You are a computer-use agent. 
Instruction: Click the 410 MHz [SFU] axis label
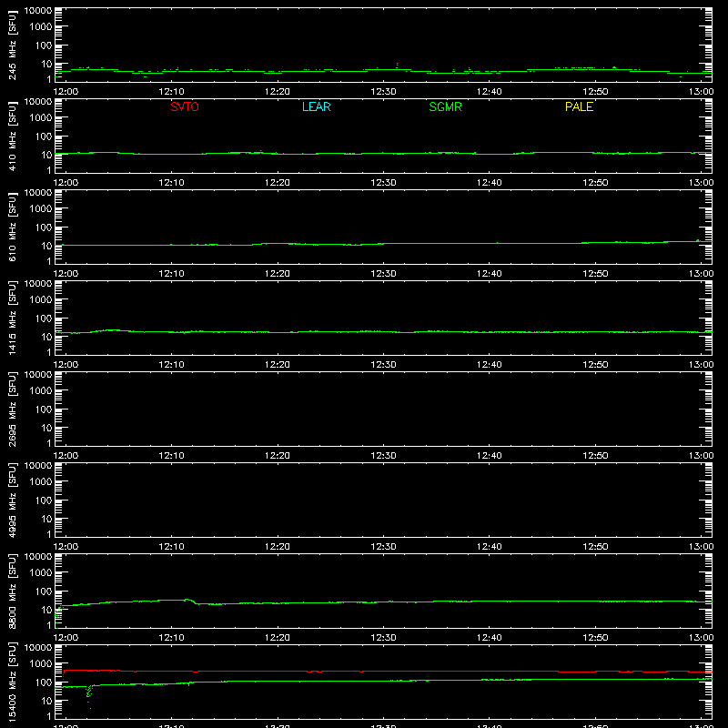(13, 136)
